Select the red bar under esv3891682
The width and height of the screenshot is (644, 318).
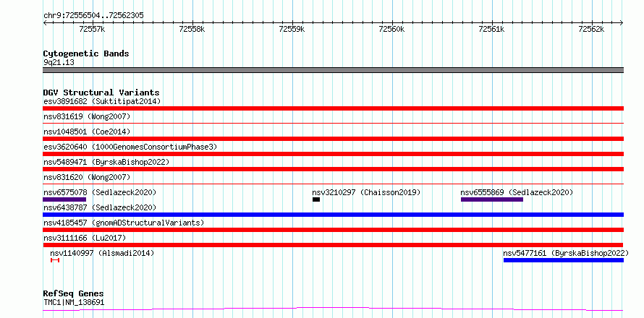[x=333, y=108]
